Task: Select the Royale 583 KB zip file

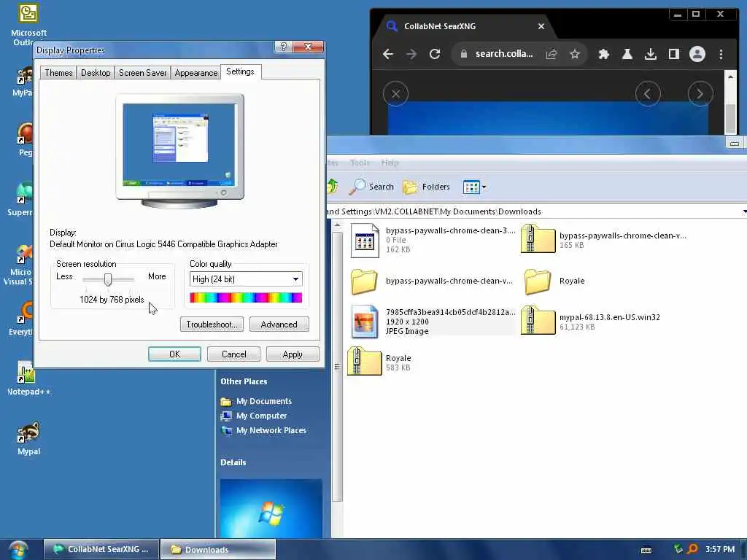Action: click(x=379, y=362)
